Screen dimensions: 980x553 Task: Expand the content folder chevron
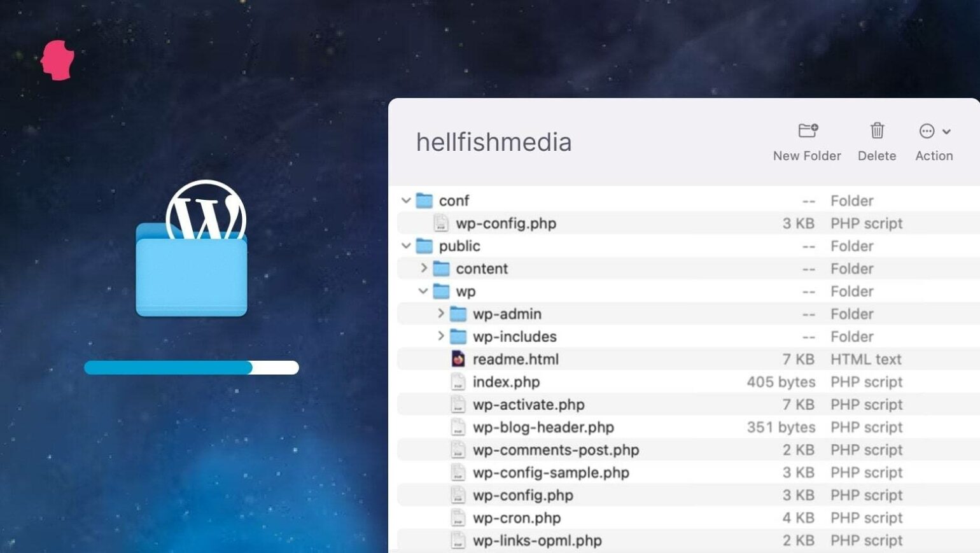pyautogui.click(x=424, y=269)
